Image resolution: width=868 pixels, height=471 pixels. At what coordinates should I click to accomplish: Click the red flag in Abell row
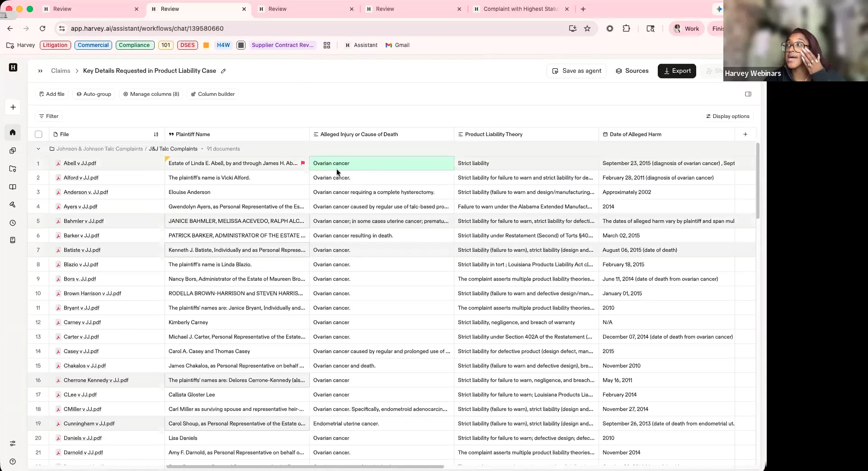tap(303, 163)
